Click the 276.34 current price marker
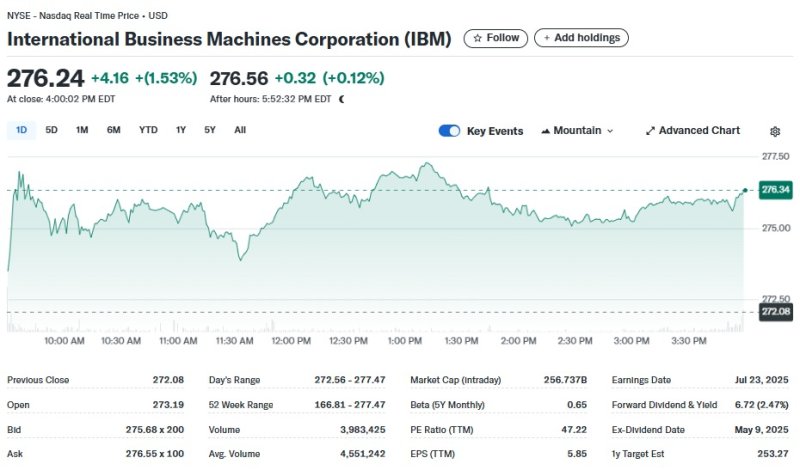The height and width of the screenshot is (470, 800). pyautogui.click(x=776, y=190)
